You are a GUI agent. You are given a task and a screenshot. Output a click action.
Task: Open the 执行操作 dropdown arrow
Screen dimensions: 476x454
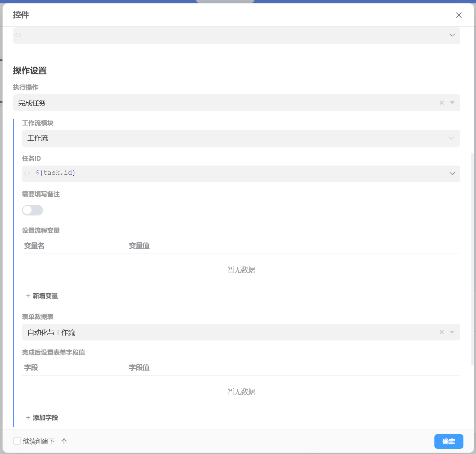coord(452,103)
